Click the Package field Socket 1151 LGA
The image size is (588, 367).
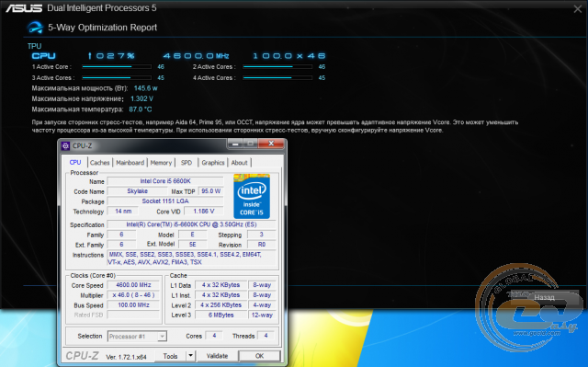165,201
